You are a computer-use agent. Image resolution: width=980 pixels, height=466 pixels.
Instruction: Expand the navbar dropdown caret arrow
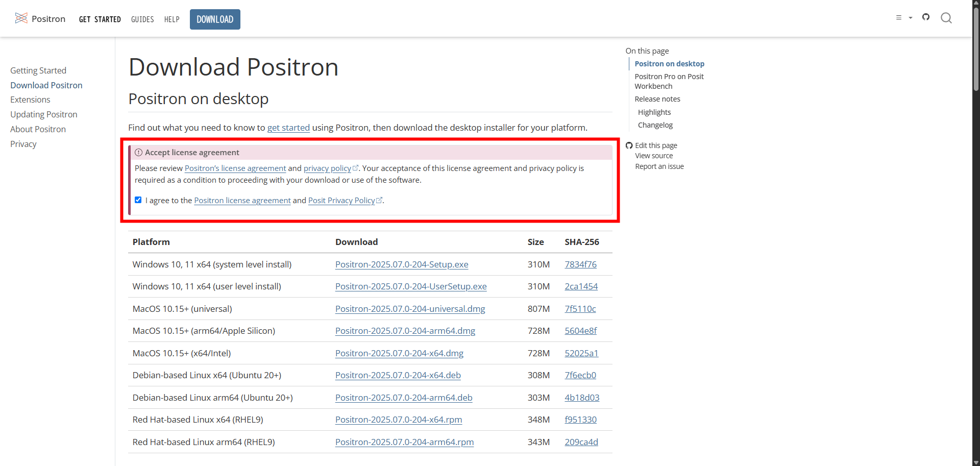[x=911, y=18]
